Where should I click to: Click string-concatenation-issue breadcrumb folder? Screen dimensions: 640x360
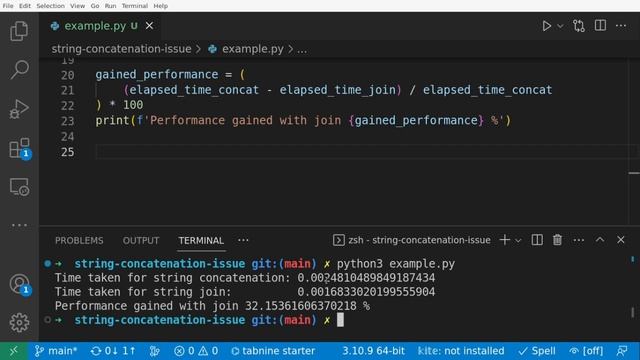coord(121,49)
